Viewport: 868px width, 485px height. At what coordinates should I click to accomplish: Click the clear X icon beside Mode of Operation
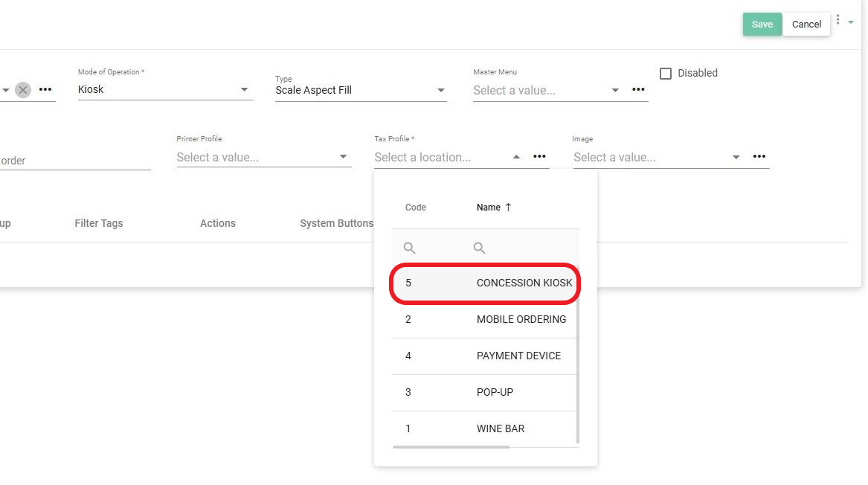click(23, 90)
